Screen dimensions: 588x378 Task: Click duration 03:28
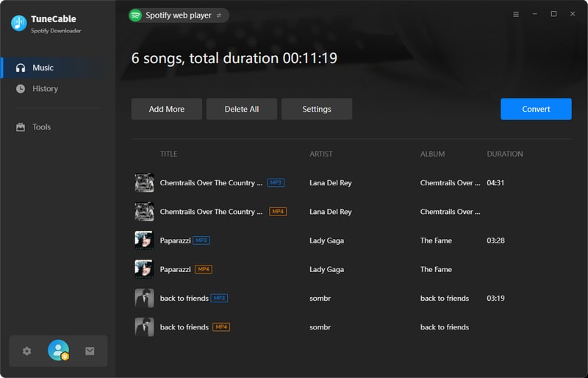pos(495,240)
